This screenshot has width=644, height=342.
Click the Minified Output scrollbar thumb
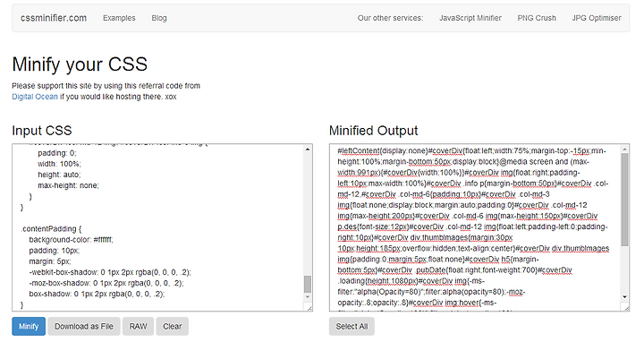[x=624, y=201]
